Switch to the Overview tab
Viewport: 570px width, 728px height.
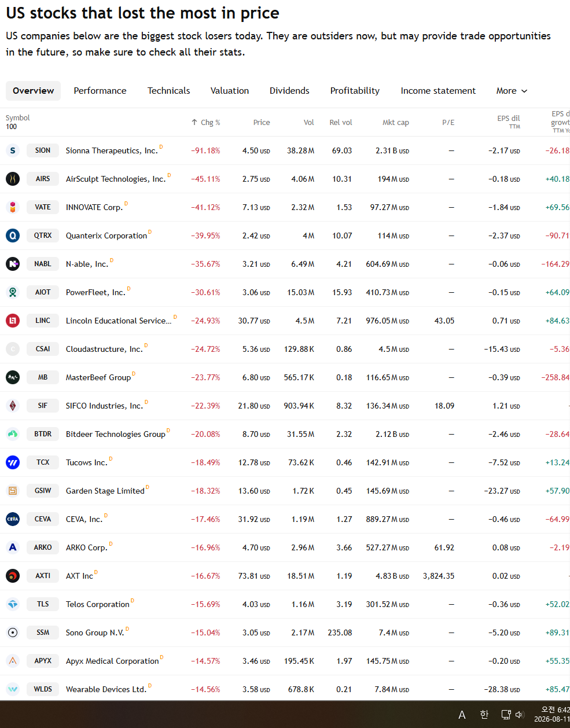[x=33, y=91]
